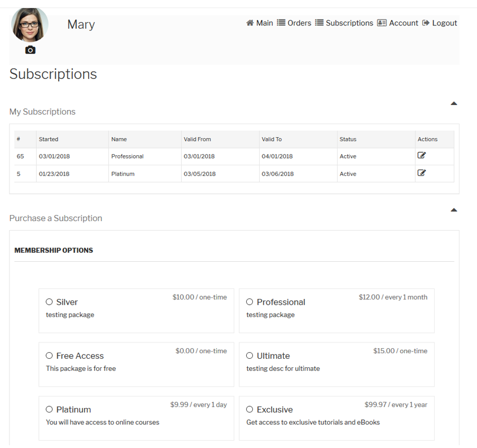
Task: Collapse the Purchase a Subscription section
Action: click(453, 210)
